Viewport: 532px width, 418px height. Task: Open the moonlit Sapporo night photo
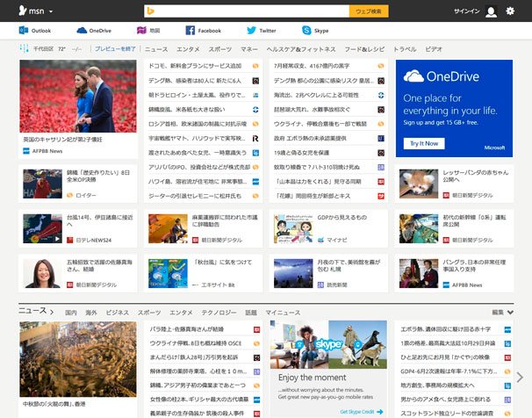pos(293,273)
